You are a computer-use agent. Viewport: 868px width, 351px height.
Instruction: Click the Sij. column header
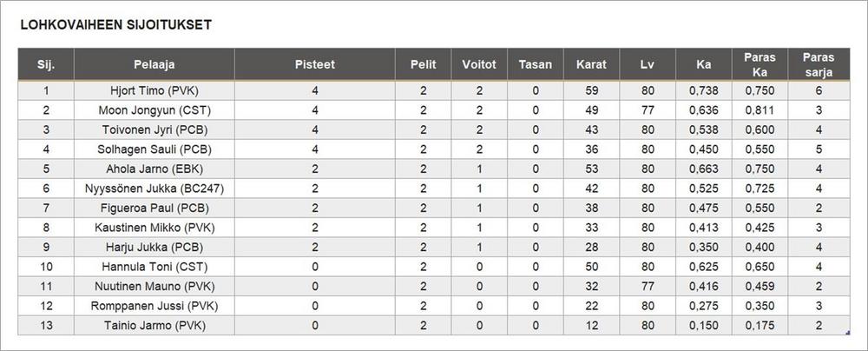click(46, 64)
